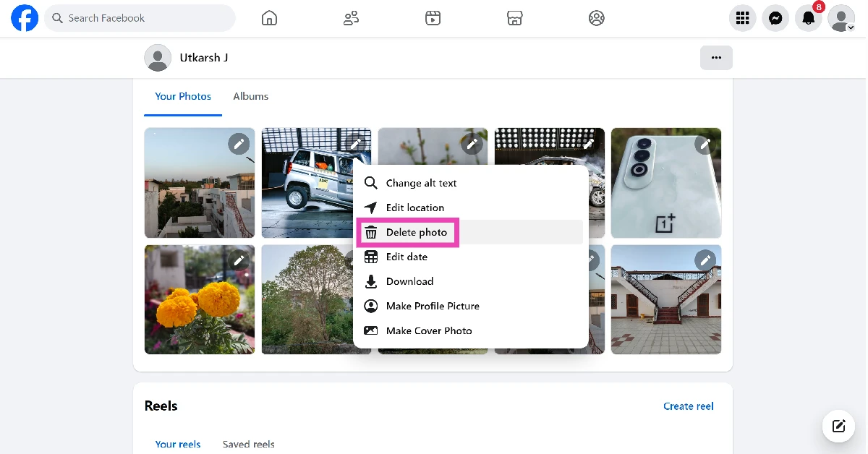Click the Facebook logo
The width and height of the screenshot is (868, 454).
[24, 17]
